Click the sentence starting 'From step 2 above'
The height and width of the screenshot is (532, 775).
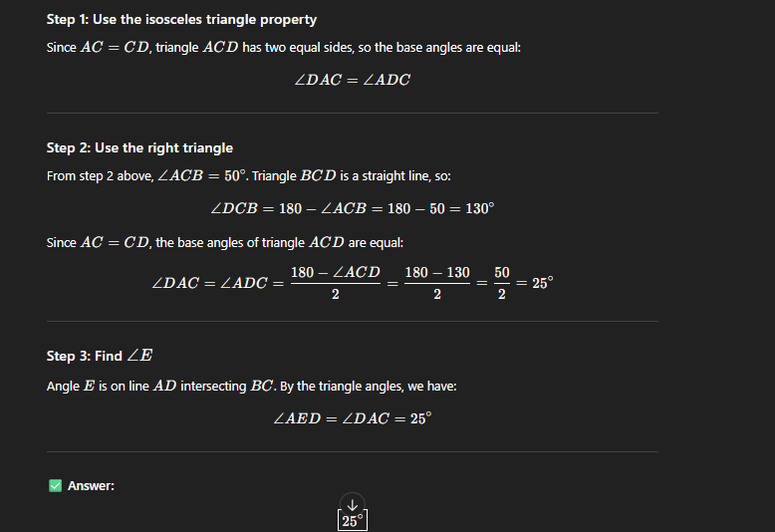[x=149, y=175]
